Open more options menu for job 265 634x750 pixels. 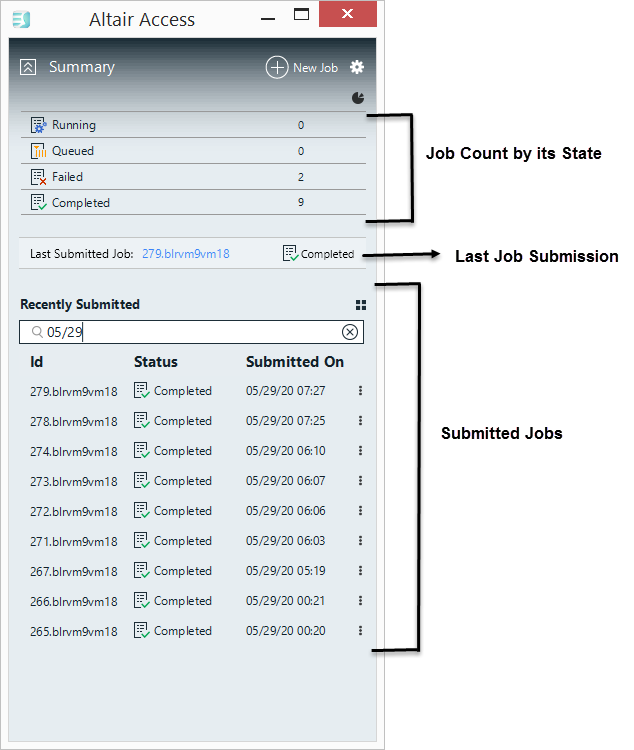coord(360,630)
